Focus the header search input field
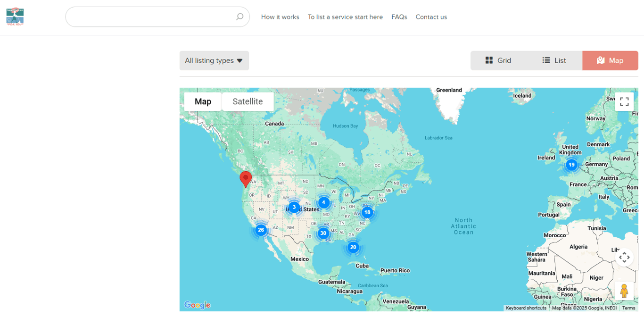Viewport: 644px width, 317px height. point(157,17)
